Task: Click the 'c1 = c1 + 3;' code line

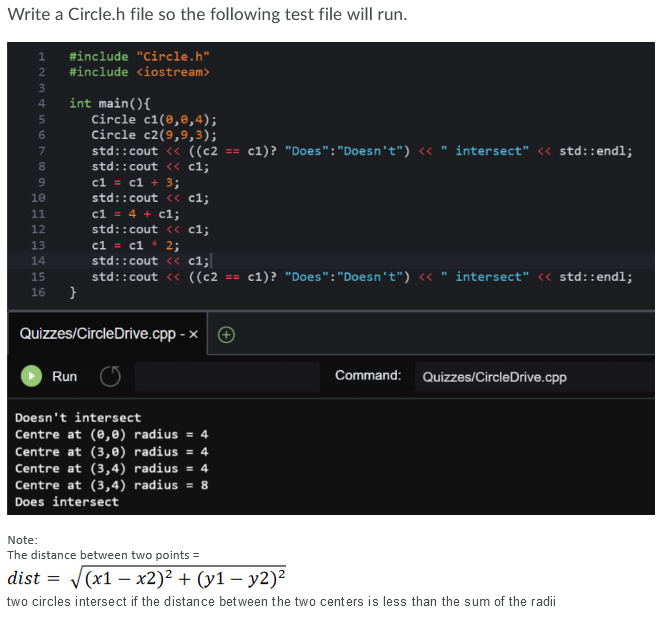Action: 135,182
